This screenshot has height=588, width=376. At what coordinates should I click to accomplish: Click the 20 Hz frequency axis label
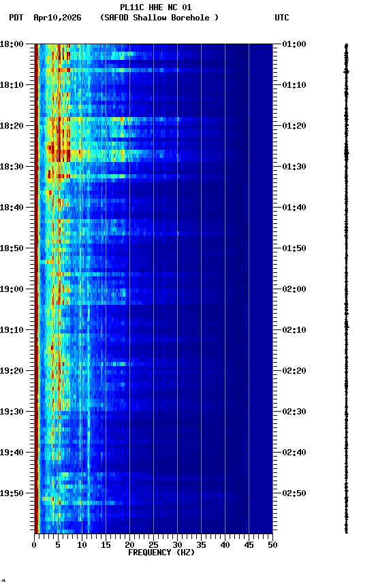point(129,545)
